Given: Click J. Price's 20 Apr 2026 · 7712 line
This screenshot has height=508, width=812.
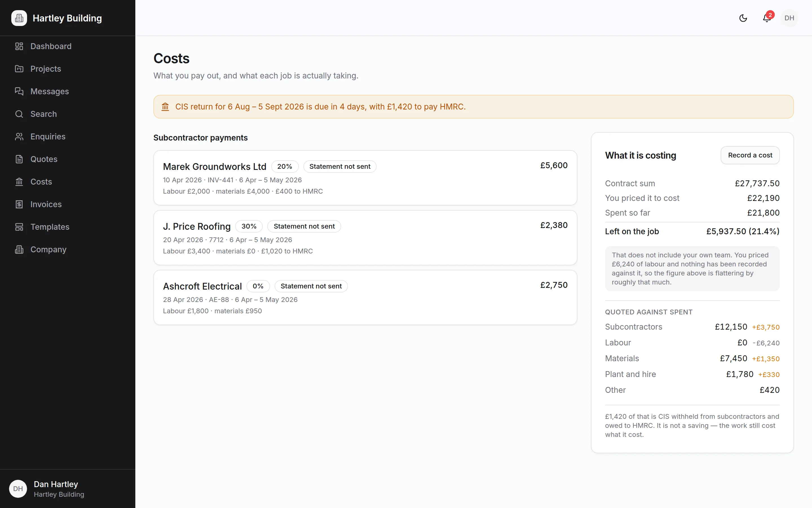Looking at the screenshot, I should 227,240.
